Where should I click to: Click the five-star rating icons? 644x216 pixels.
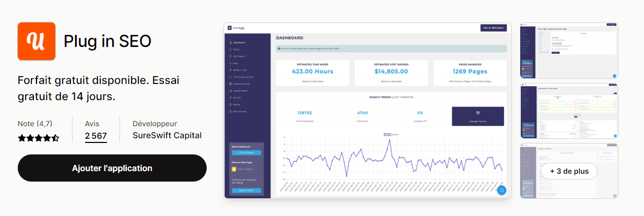pos(39,138)
